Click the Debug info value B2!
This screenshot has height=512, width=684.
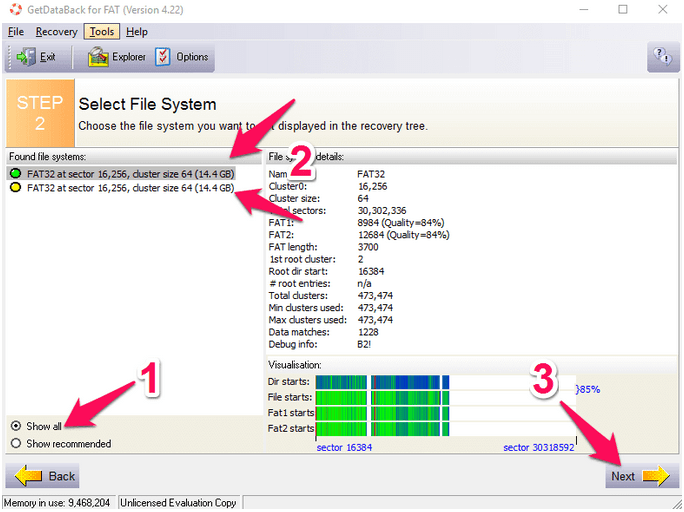pos(364,345)
